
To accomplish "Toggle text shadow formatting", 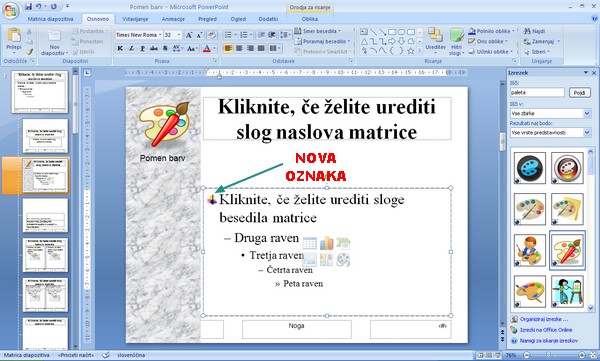I will 165,48.
